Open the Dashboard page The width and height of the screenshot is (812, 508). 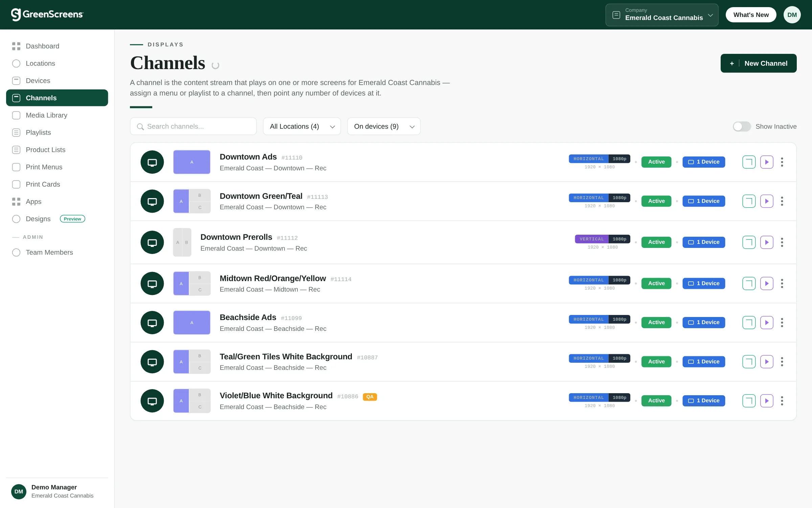57,46
